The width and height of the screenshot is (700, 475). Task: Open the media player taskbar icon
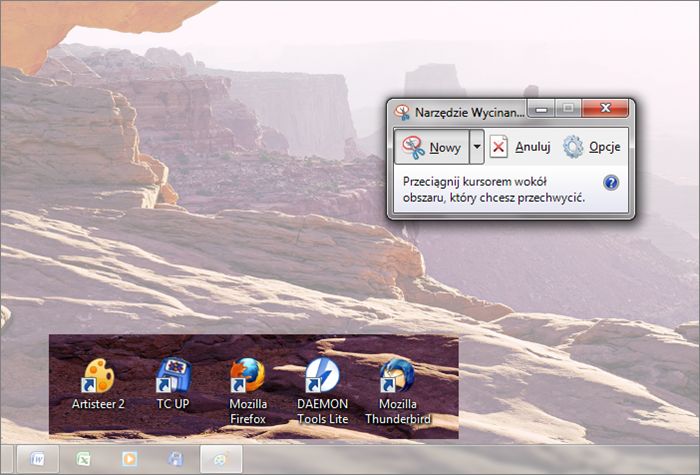(129, 458)
